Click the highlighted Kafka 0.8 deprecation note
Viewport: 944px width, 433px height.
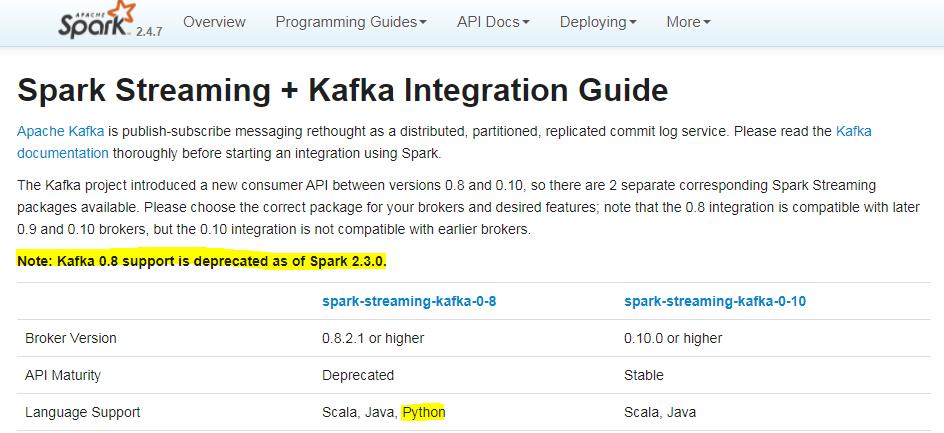point(201,261)
